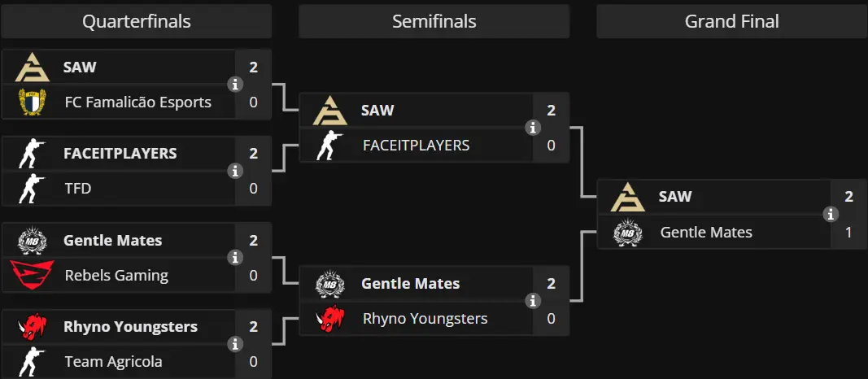Select the Grand Final column header
This screenshot has width=868, height=379.
(732, 22)
